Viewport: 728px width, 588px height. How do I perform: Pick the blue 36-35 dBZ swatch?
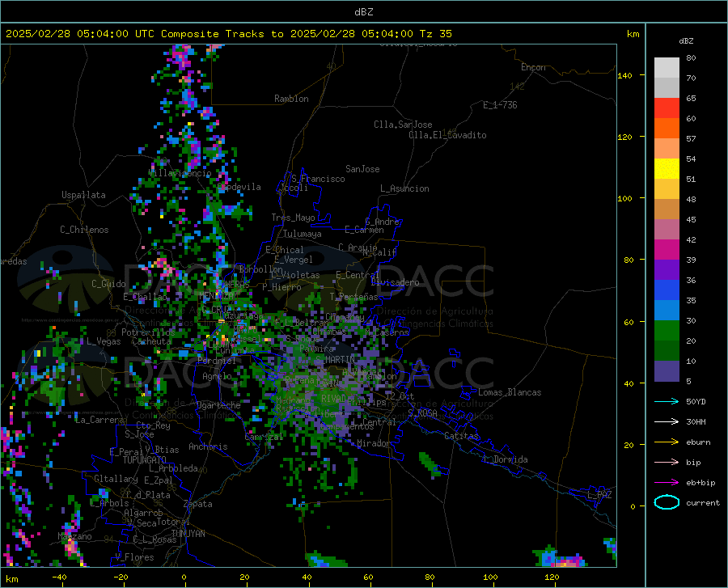667,290
